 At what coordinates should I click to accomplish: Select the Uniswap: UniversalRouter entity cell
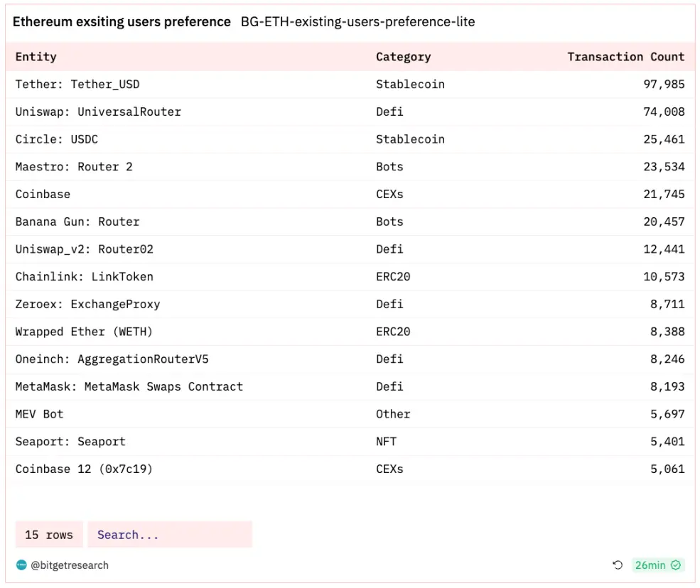click(x=98, y=112)
